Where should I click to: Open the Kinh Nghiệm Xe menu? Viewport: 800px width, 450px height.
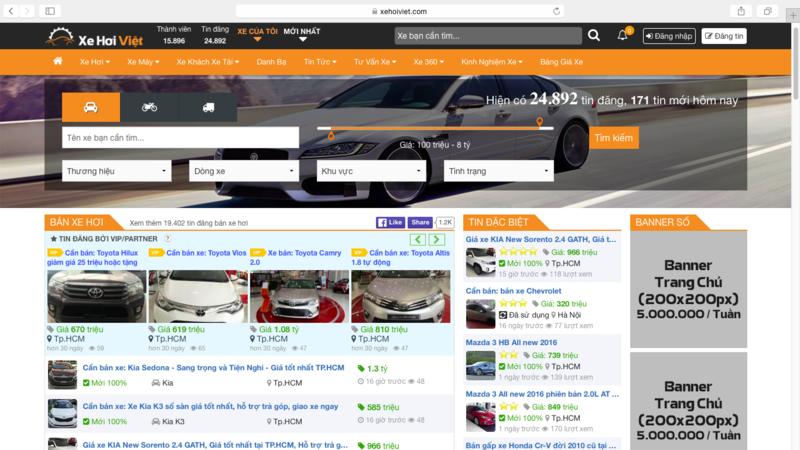(x=492, y=62)
